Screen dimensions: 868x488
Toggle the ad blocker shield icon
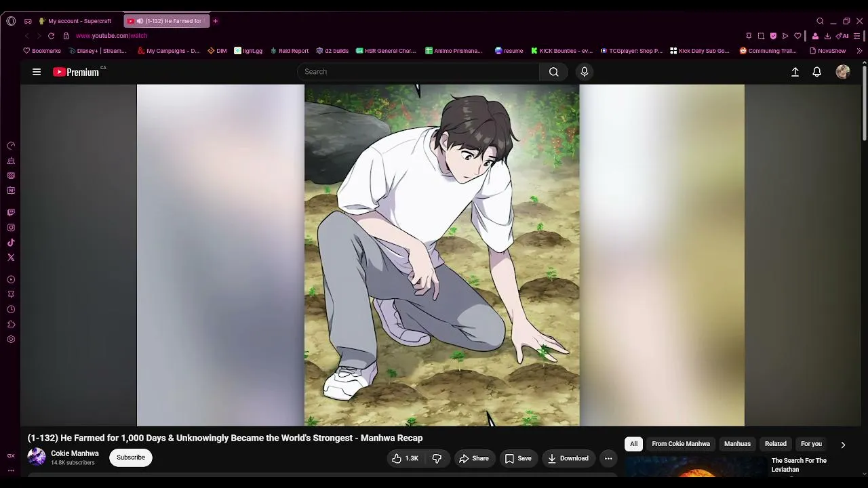pyautogui.click(x=773, y=36)
